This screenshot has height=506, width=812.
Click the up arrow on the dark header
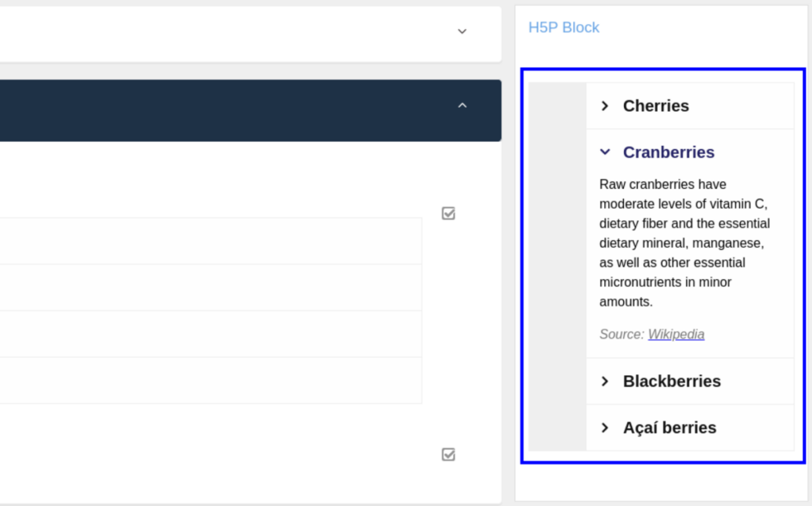(462, 106)
